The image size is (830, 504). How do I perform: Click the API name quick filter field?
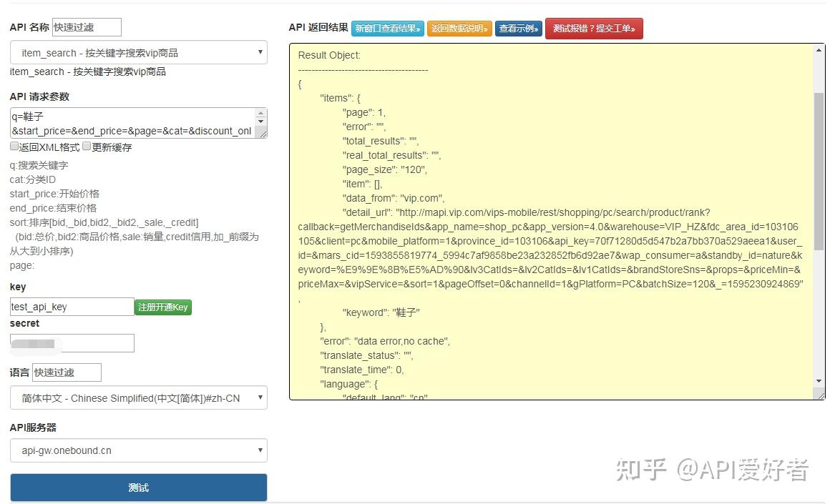click(87, 27)
